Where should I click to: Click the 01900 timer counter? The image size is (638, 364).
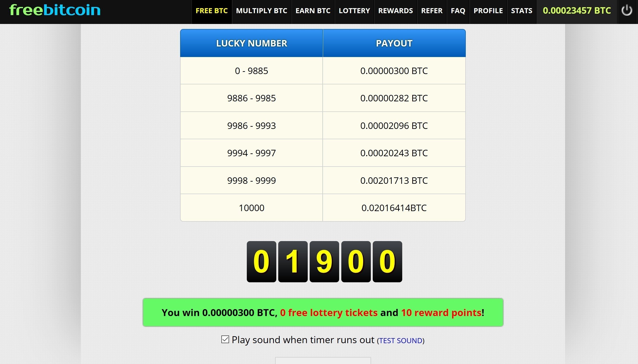tap(324, 261)
